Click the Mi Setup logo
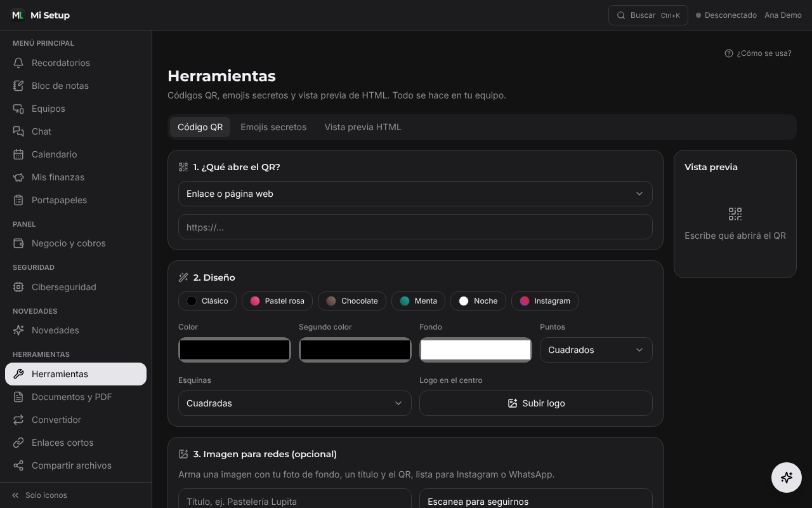The height and width of the screenshot is (508, 812). 41,15
